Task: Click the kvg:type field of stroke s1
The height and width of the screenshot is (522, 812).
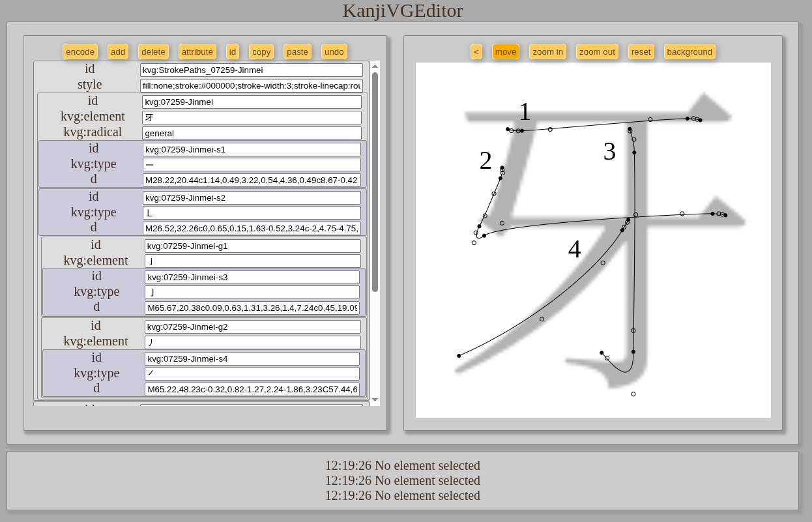Action: click(252, 165)
